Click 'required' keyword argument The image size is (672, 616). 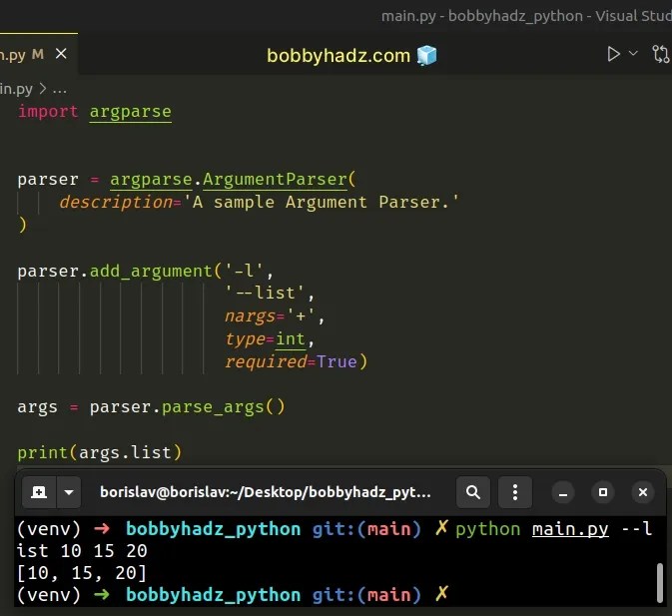[x=267, y=362]
